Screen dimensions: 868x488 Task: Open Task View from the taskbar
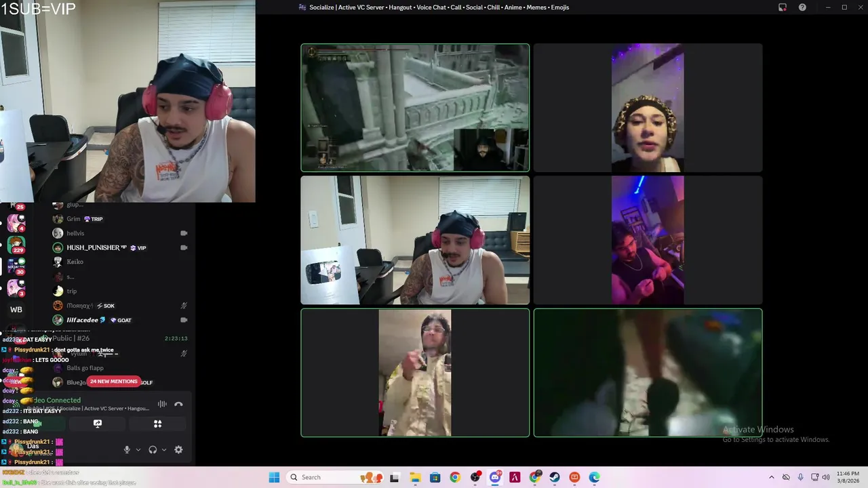395,477
